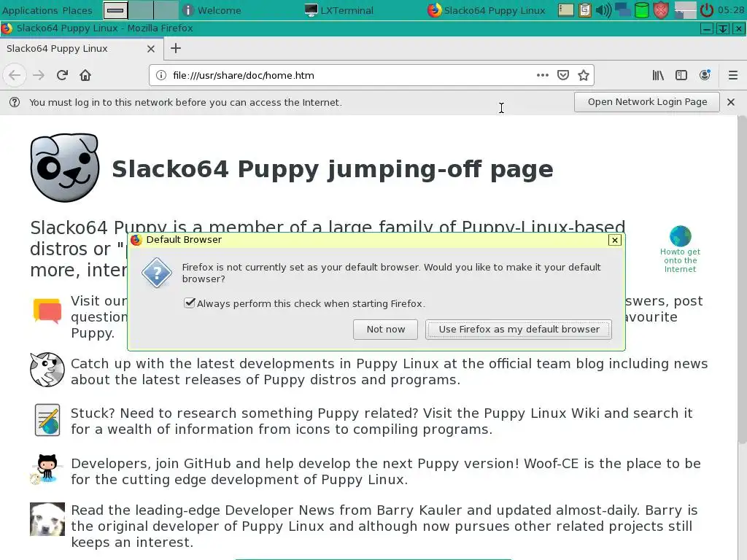Open the Library bookshelf icon
747x560 pixels.
(658, 75)
